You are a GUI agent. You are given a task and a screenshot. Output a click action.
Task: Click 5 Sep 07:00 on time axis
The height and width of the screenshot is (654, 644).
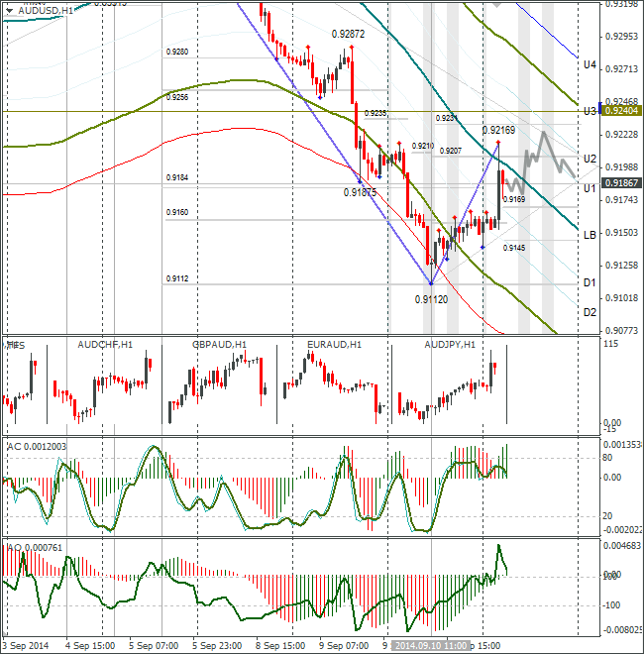tap(154, 646)
